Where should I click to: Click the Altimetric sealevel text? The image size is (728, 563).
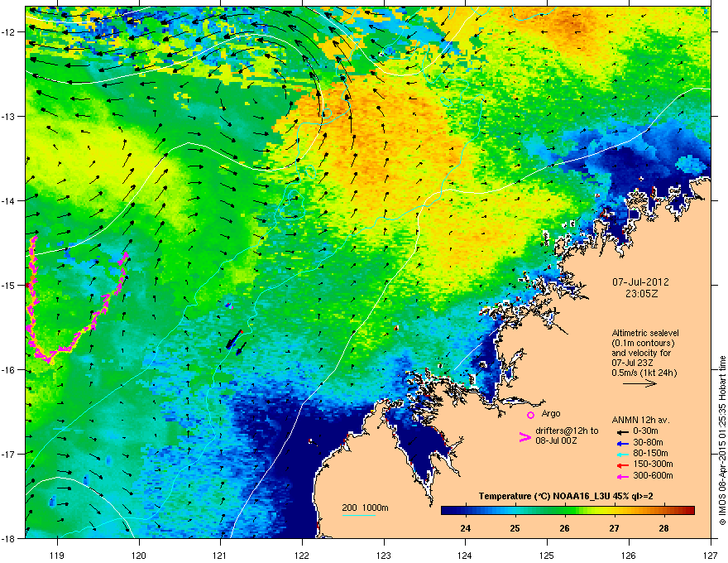(x=645, y=333)
